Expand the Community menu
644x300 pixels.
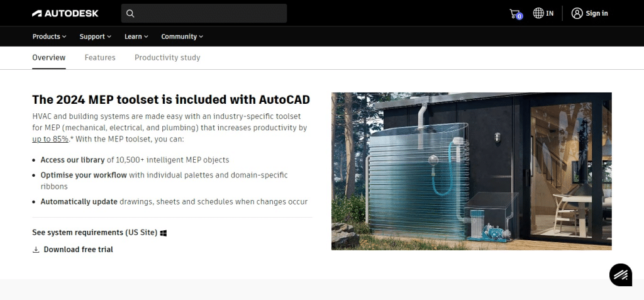click(182, 36)
